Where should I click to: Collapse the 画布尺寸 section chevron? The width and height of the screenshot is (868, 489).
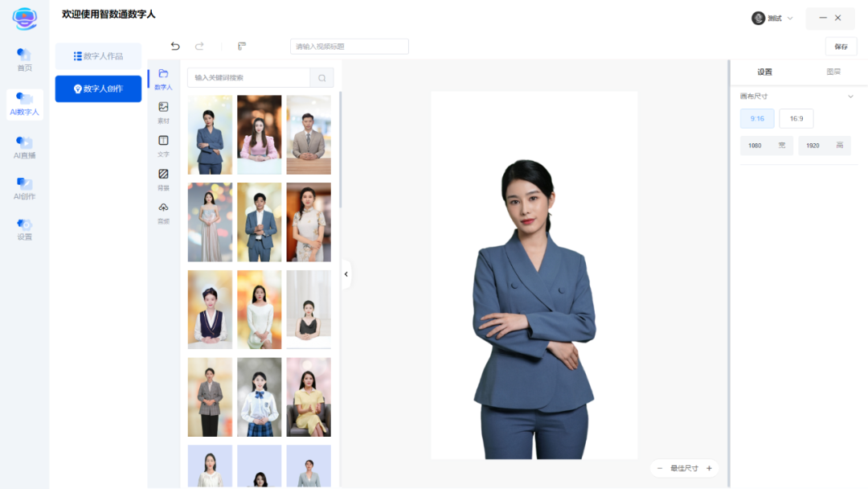coord(850,97)
